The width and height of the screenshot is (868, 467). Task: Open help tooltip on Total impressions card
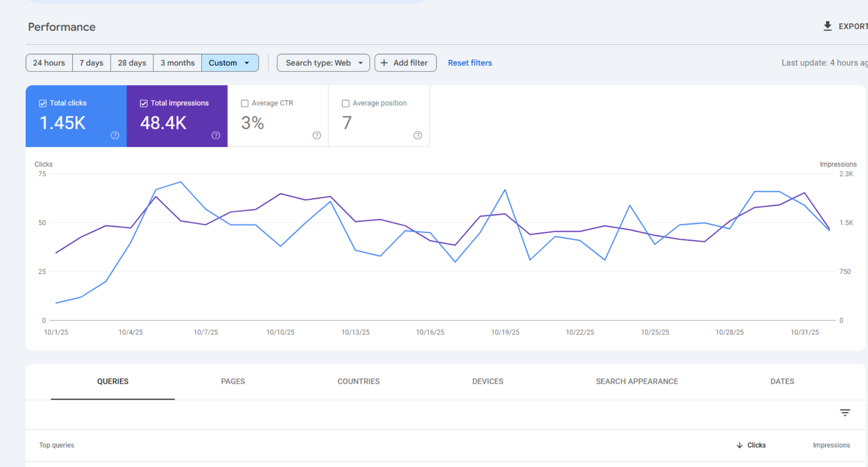(216, 135)
